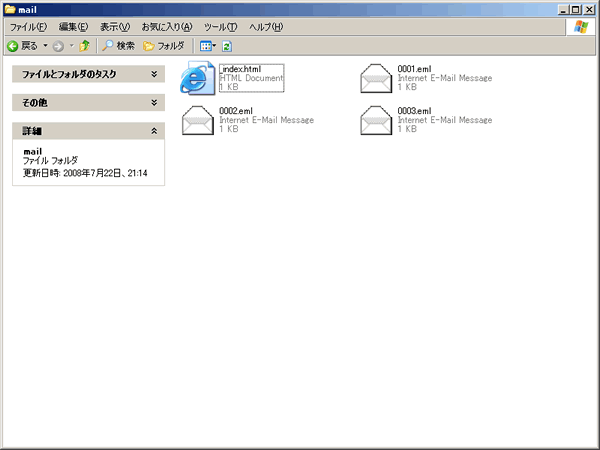Click the greyed Forward arrow icon
Viewport: 600px width, 450px height.
point(58,46)
